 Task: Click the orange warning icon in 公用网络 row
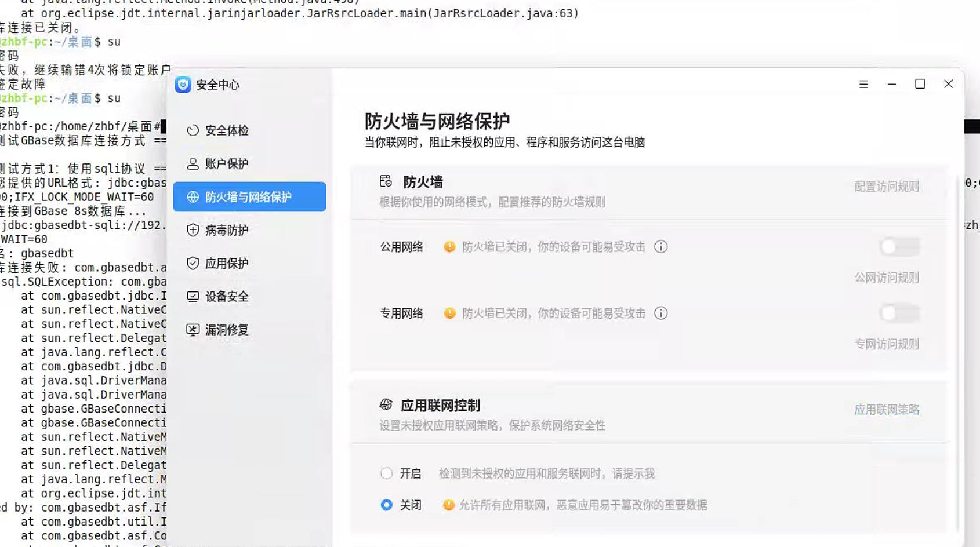click(x=449, y=247)
